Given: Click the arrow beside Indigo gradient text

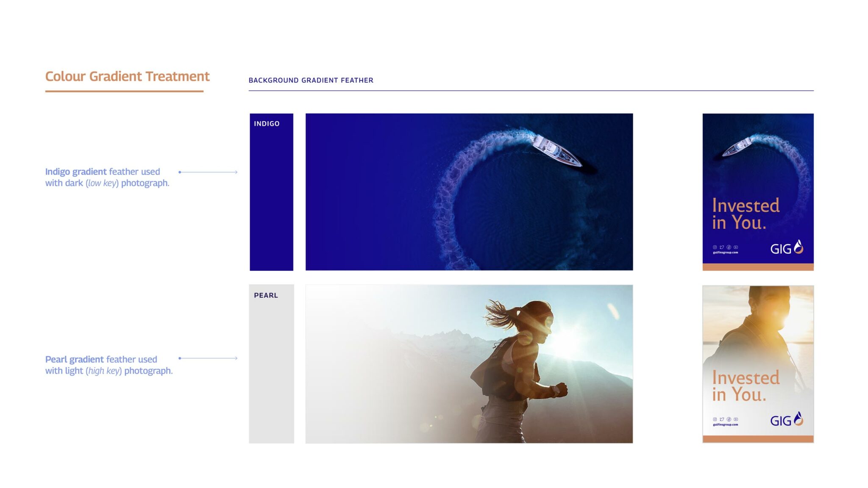Looking at the screenshot, I should (x=208, y=172).
